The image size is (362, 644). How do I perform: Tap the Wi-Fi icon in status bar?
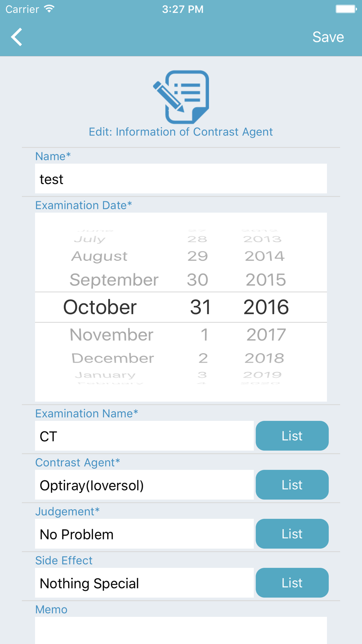click(x=49, y=9)
